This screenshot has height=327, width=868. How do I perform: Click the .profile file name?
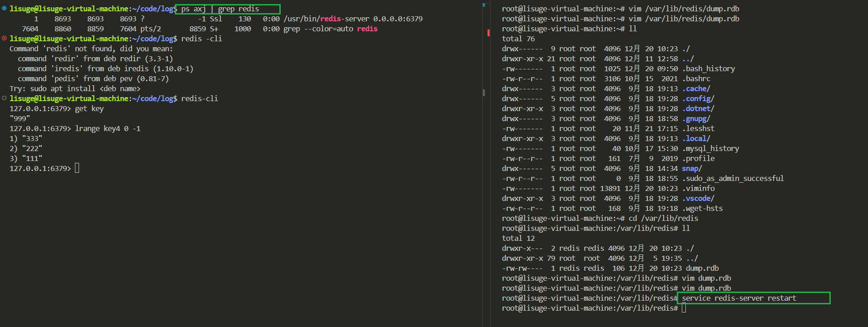point(698,158)
